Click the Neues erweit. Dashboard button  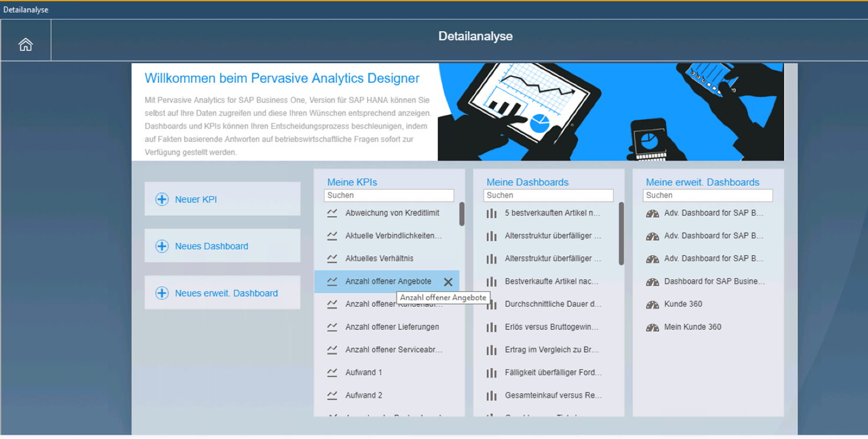222,293
